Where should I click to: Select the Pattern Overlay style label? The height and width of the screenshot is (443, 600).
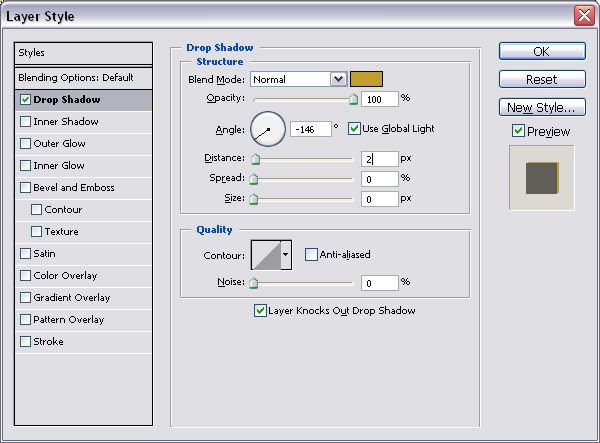tap(69, 320)
